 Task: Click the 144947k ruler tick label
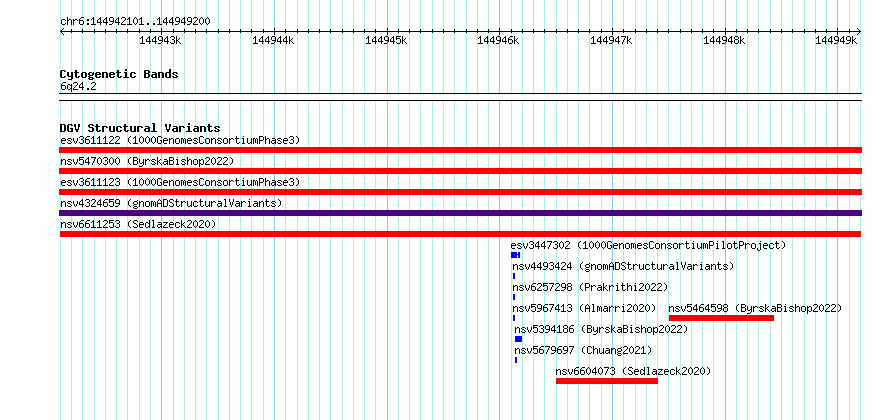[x=611, y=40]
